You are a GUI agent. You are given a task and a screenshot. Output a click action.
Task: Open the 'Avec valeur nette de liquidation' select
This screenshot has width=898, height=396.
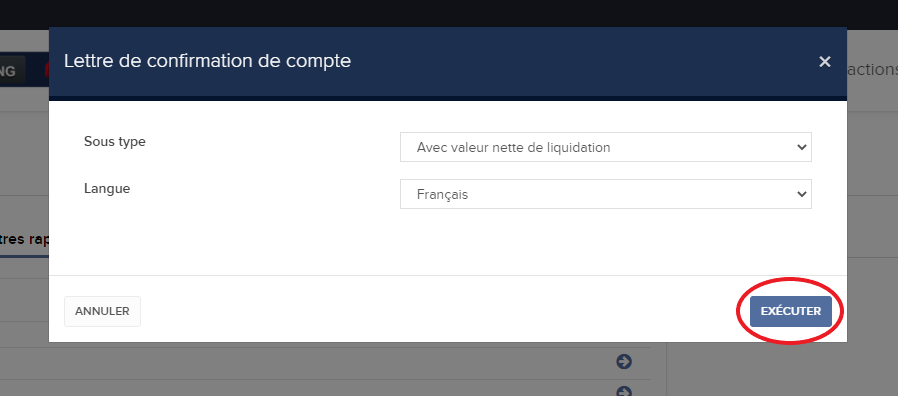coord(605,147)
